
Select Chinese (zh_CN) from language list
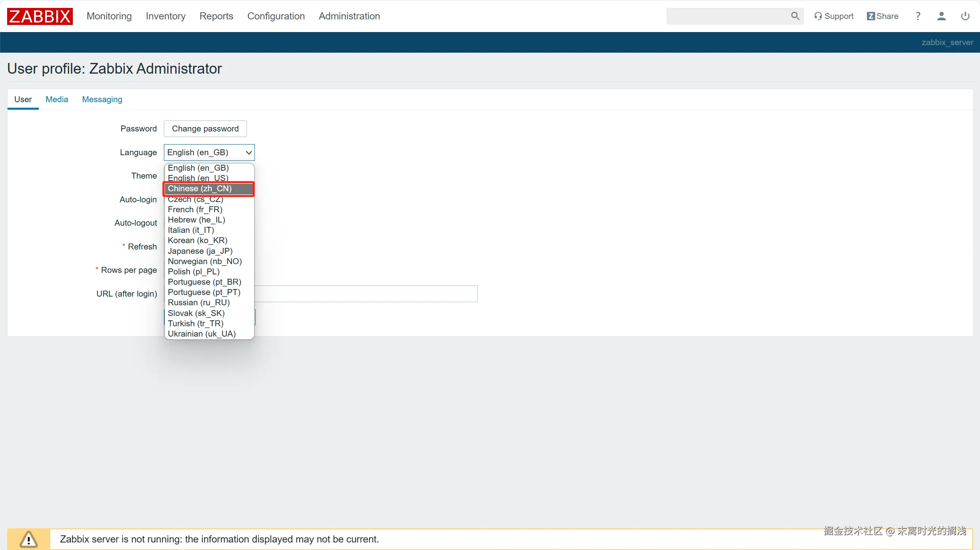pos(199,188)
